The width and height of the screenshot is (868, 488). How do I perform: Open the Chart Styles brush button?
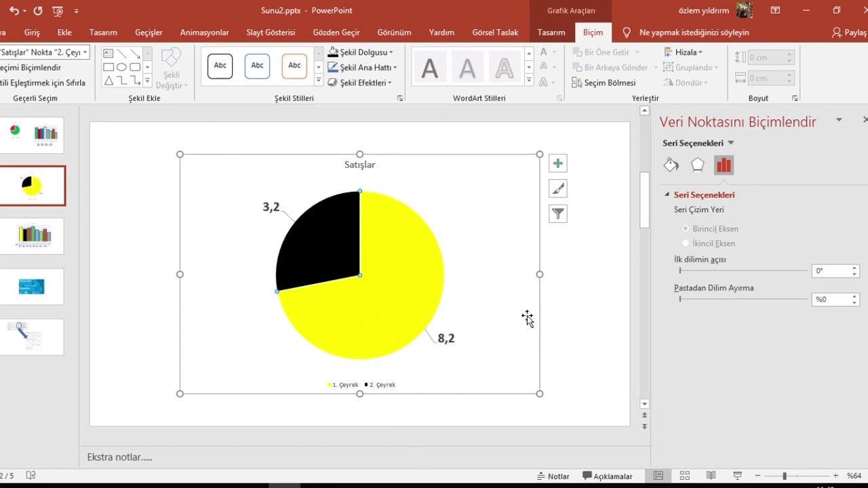558,189
